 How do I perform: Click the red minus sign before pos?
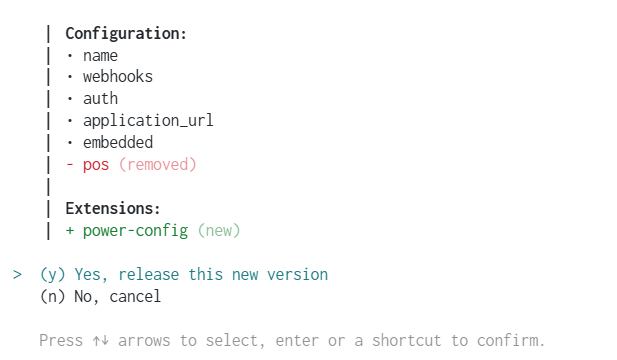coord(70,164)
